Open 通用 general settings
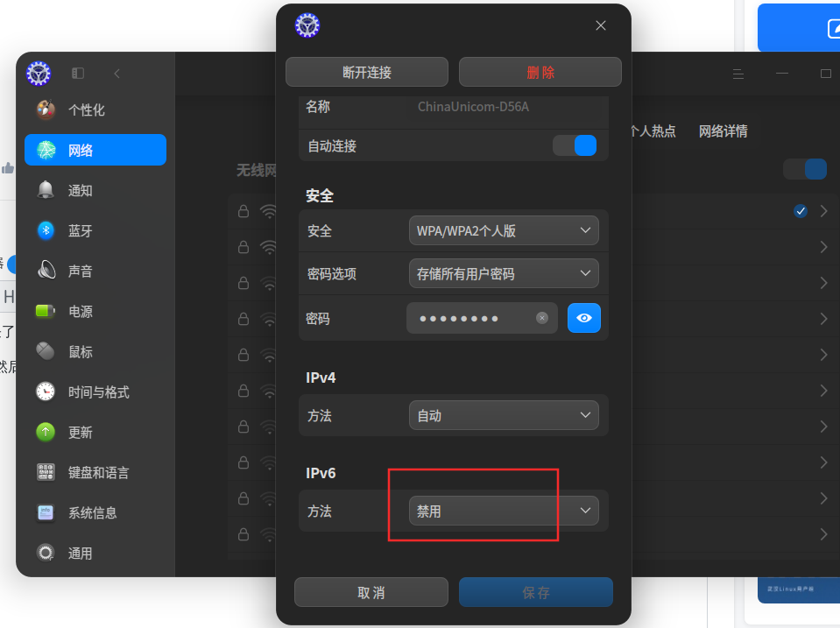 95,553
